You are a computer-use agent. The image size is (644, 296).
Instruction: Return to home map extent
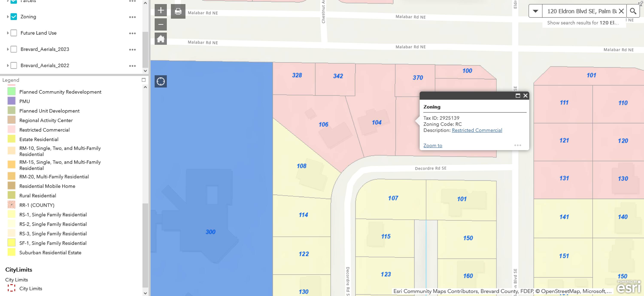coord(161,39)
